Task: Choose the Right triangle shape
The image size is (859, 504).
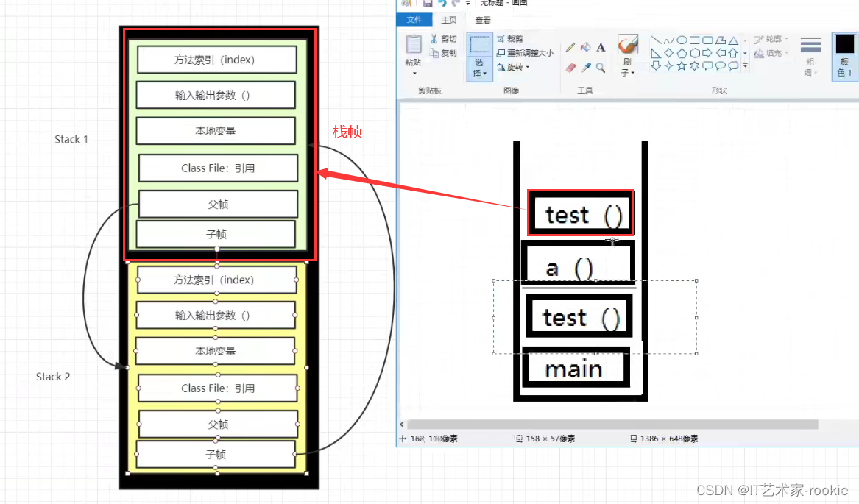Action: point(656,53)
